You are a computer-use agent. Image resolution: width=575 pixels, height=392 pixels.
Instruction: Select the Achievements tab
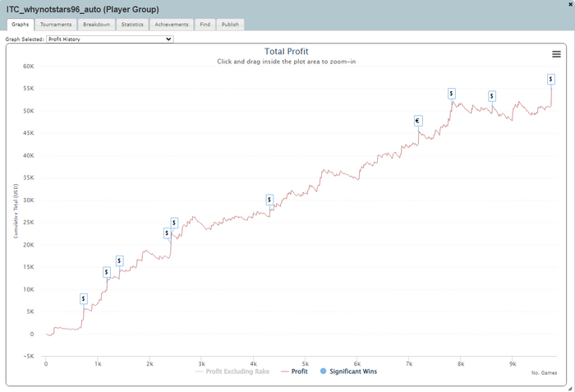click(x=172, y=25)
